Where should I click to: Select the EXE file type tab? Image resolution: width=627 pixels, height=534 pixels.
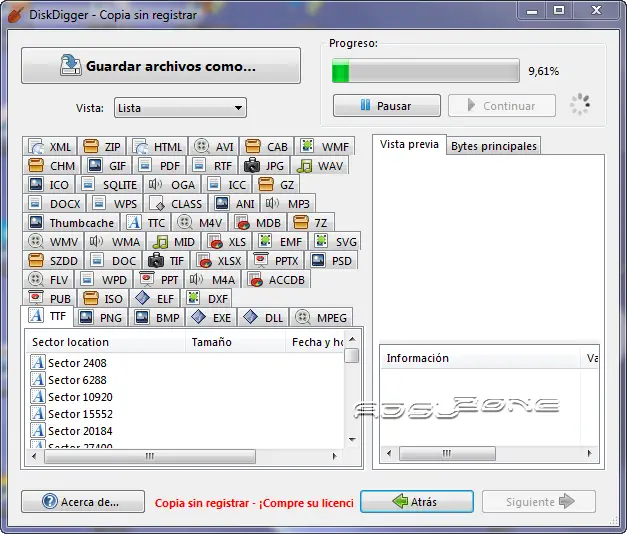tap(211, 318)
